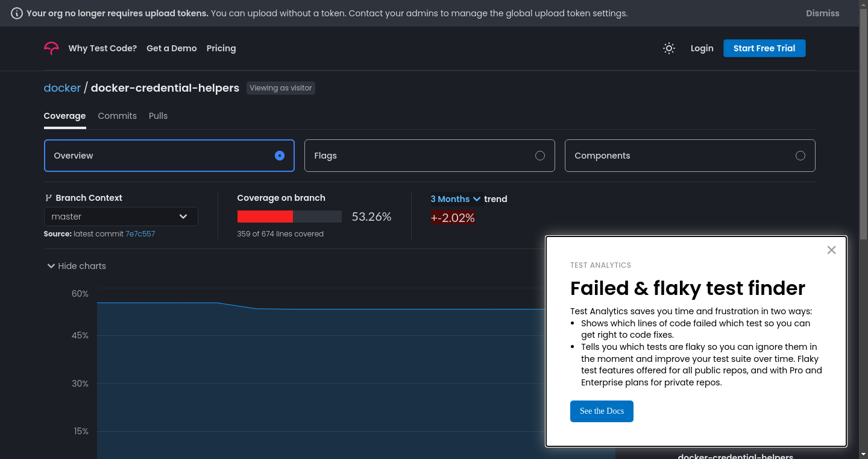Toggle the light theme sun icon
The height and width of the screenshot is (459, 868).
point(669,48)
